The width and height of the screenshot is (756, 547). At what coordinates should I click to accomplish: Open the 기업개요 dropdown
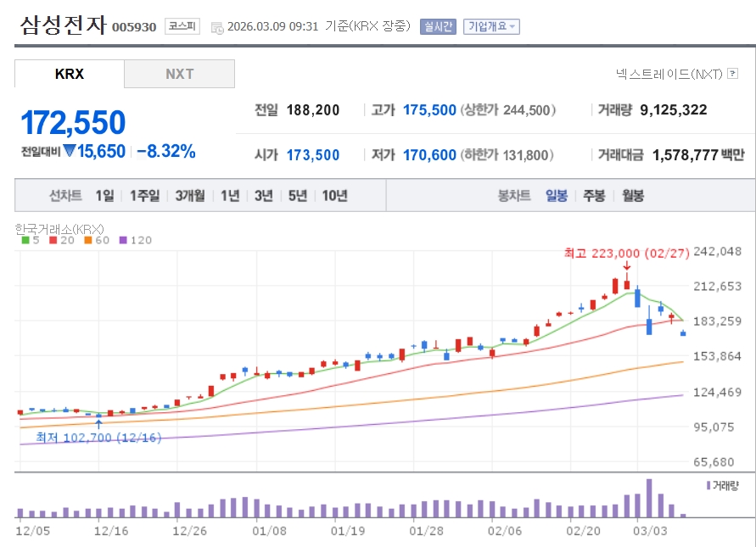click(x=491, y=26)
